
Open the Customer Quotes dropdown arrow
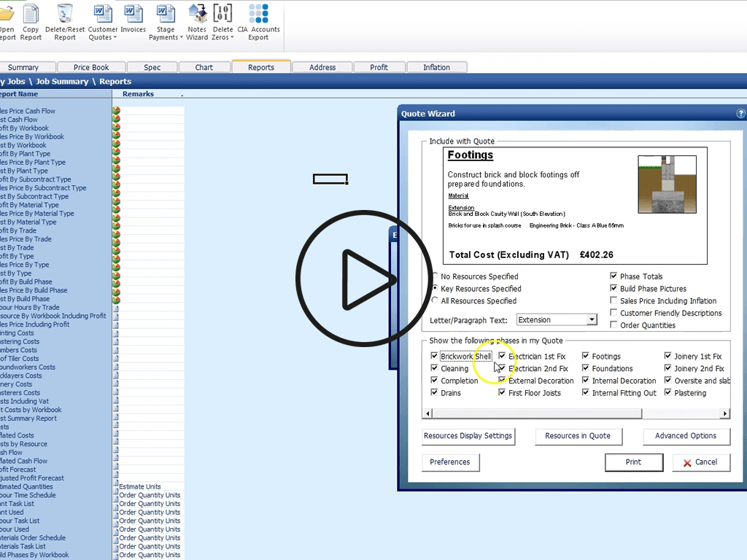[x=115, y=38]
